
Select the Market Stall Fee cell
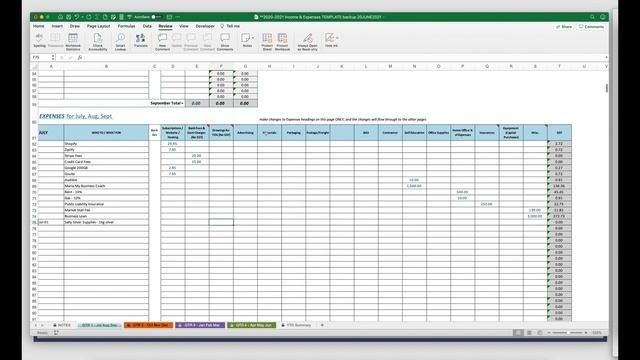click(x=106, y=210)
